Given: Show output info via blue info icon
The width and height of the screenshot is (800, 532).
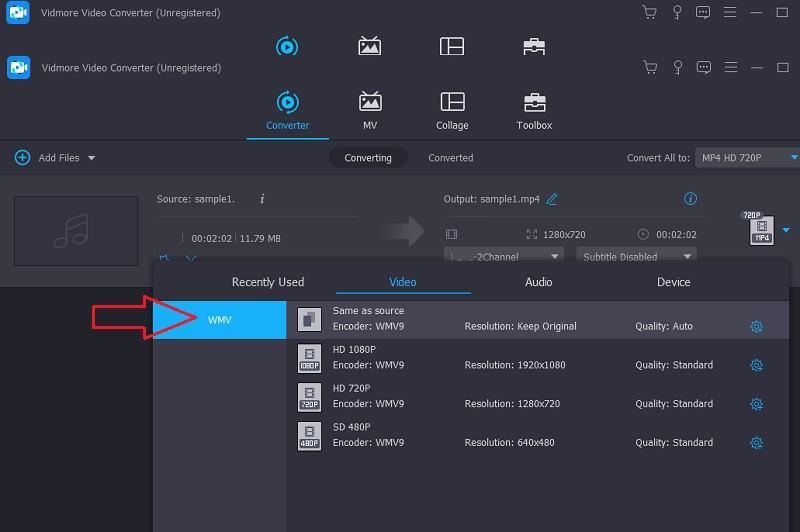Looking at the screenshot, I should pyautogui.click(x=690, y=199).
